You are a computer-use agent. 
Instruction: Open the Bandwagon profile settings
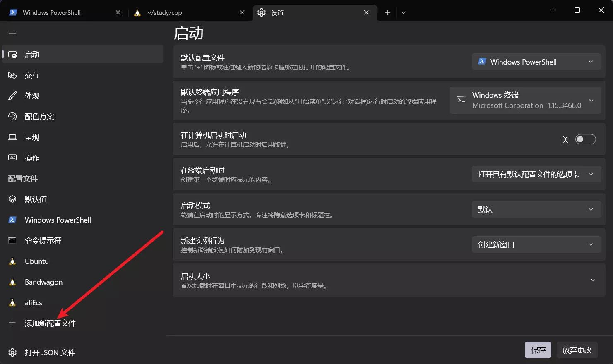(x=83, y=282)
